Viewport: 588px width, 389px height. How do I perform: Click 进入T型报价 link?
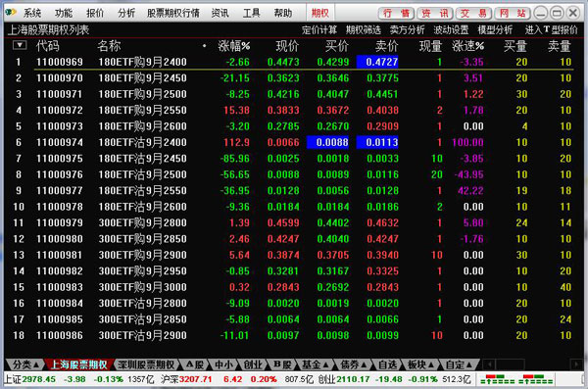[x=551, y=30]
